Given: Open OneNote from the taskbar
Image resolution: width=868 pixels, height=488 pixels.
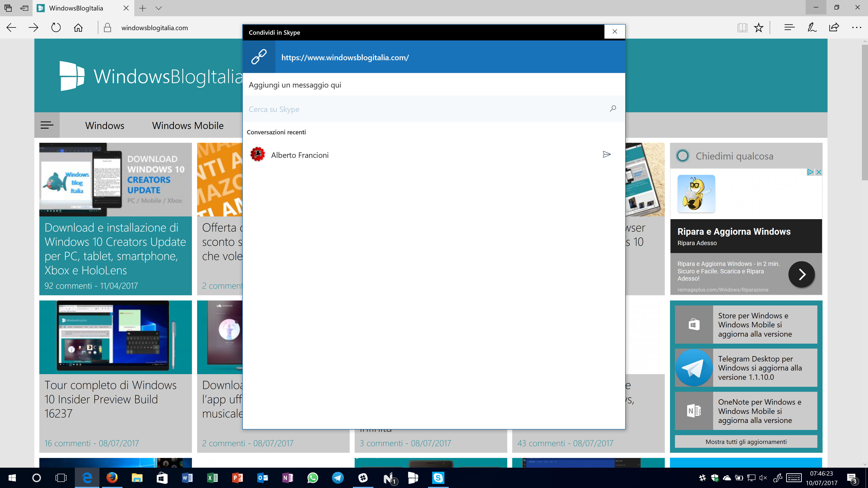Looking at the screenshot, I should [288, 478].
